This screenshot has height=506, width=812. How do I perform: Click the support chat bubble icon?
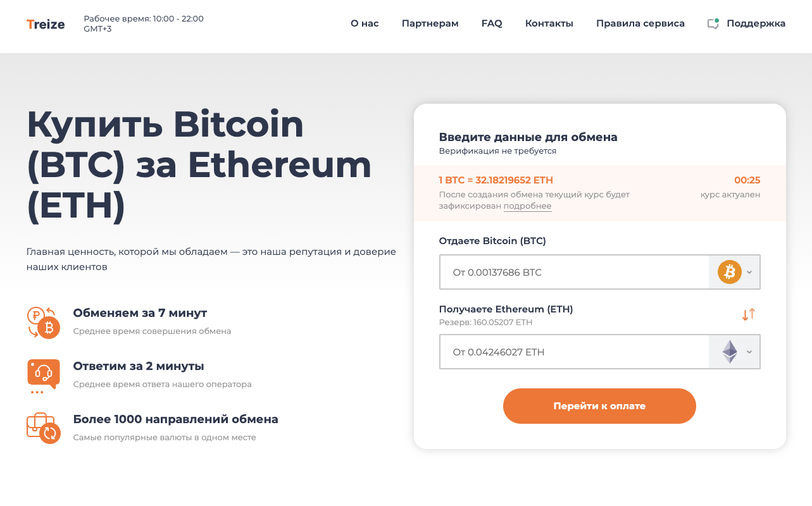point(713,24)
